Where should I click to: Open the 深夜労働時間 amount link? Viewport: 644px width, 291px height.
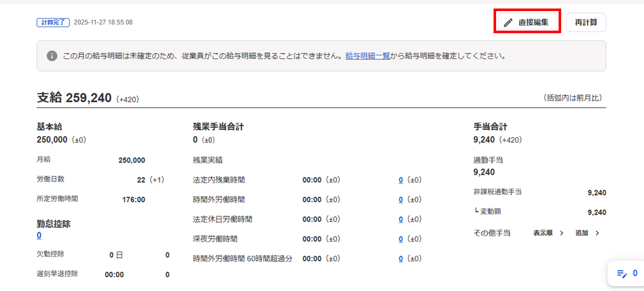[400, 239]
